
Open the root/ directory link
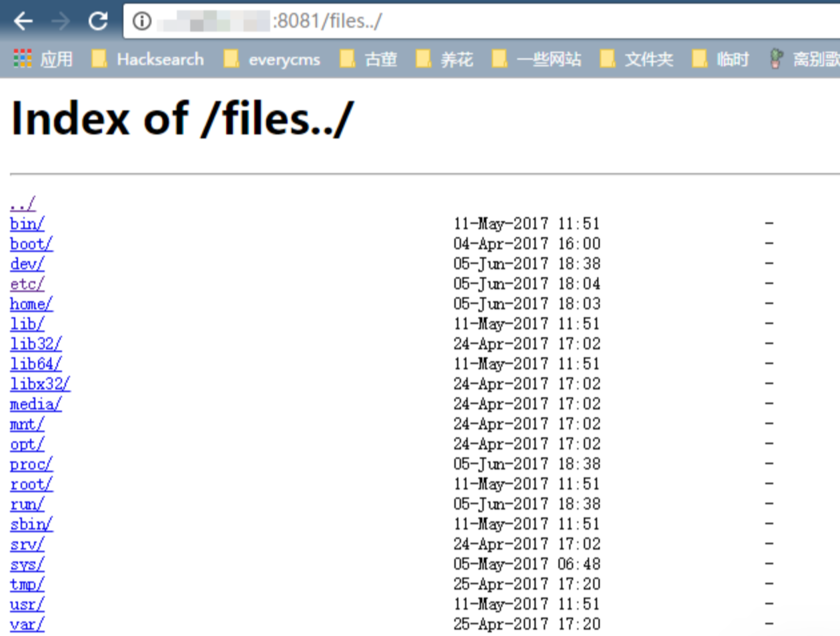[x=31, y=484]
